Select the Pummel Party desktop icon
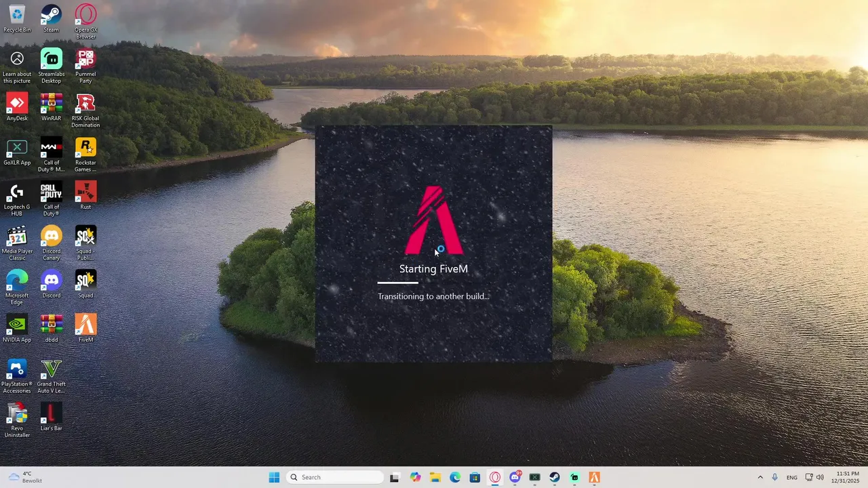The image size is (868, 488). [85, 66]
